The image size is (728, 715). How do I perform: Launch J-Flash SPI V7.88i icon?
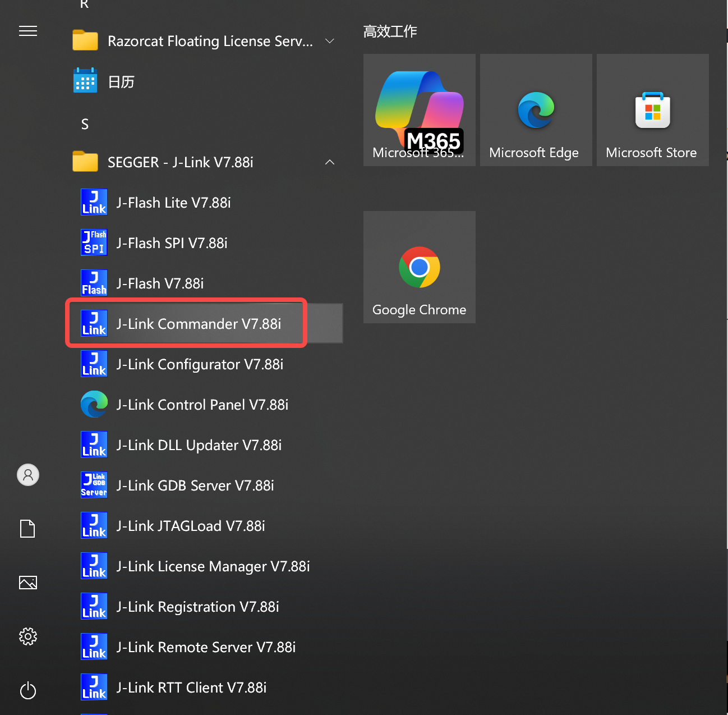click(x=94, y=242)
